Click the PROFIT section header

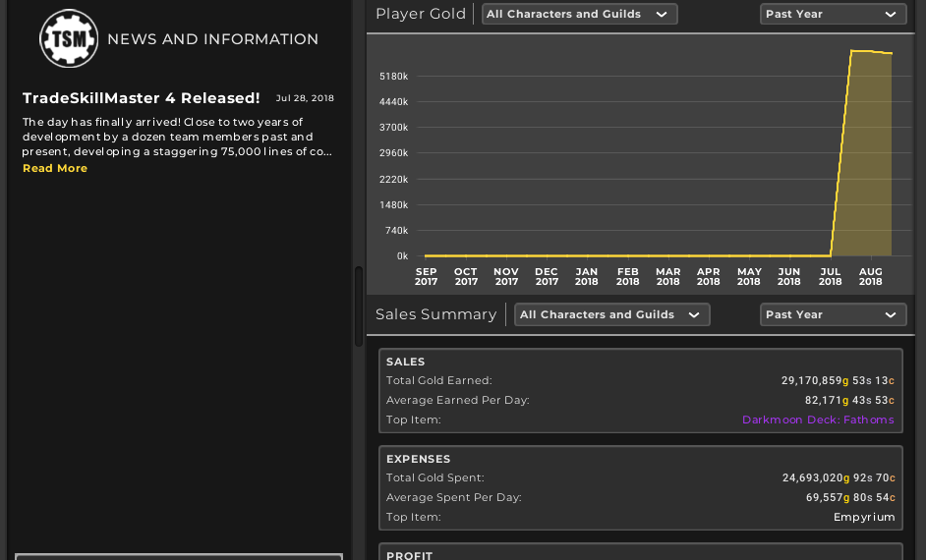click(x=409, y=555)
